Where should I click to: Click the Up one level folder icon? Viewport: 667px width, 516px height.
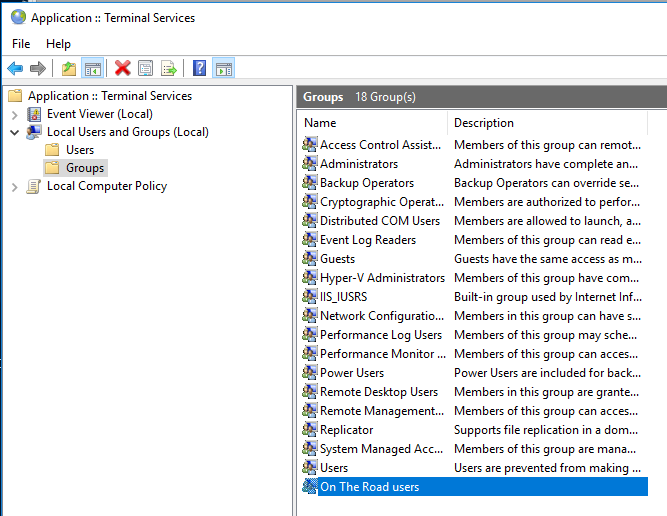[x=68, y=68]
